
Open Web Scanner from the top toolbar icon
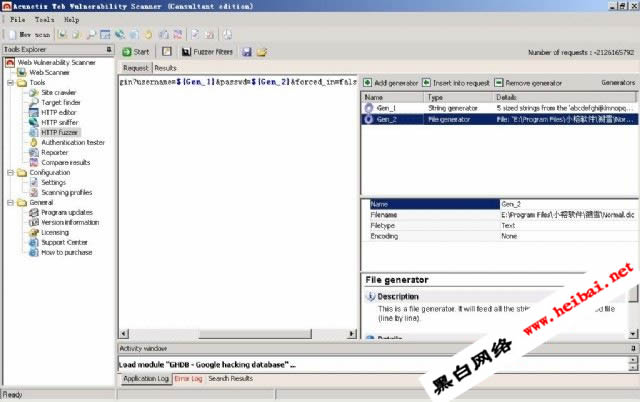point(62,35)
